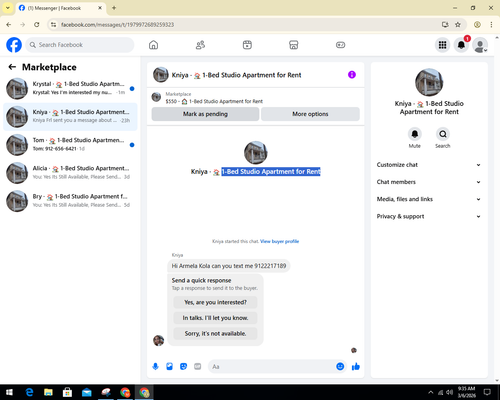Open the Gaming icon in top navigation

340,45
